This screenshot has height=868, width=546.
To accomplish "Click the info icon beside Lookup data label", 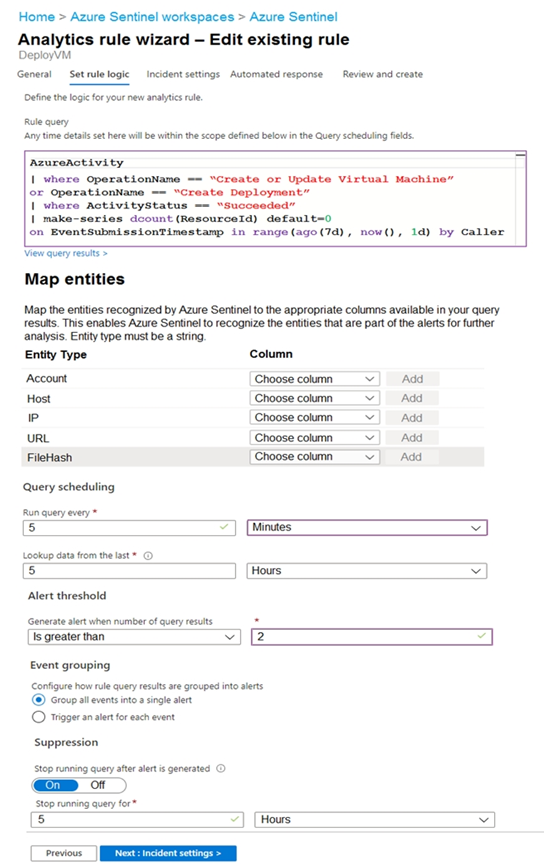I will tap(148, 556).
